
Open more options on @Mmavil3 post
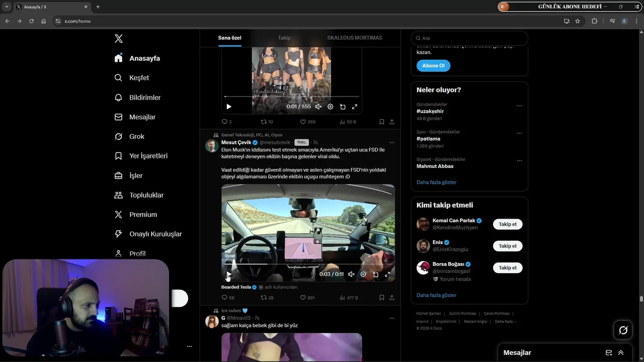tap(392, 318)
